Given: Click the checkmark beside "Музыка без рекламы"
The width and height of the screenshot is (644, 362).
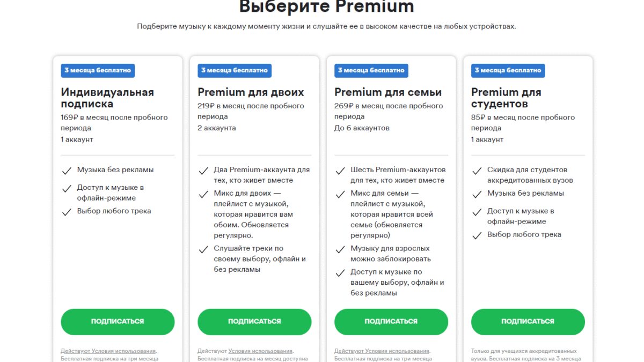Looking at the screenshot, I should [67, 169].
